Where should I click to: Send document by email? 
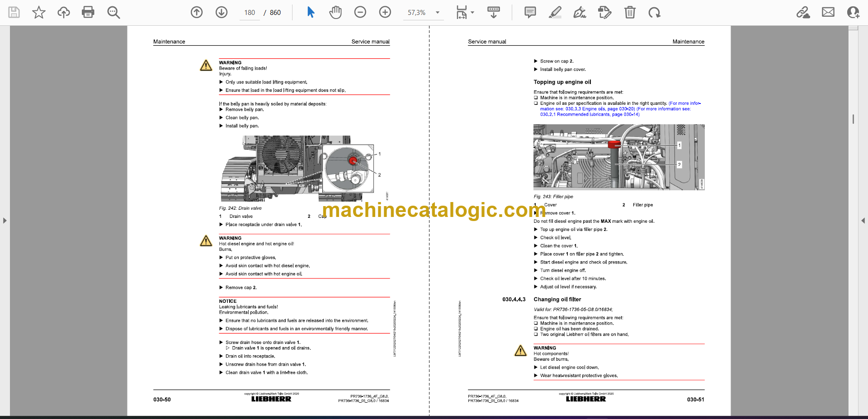pos(828,12)
